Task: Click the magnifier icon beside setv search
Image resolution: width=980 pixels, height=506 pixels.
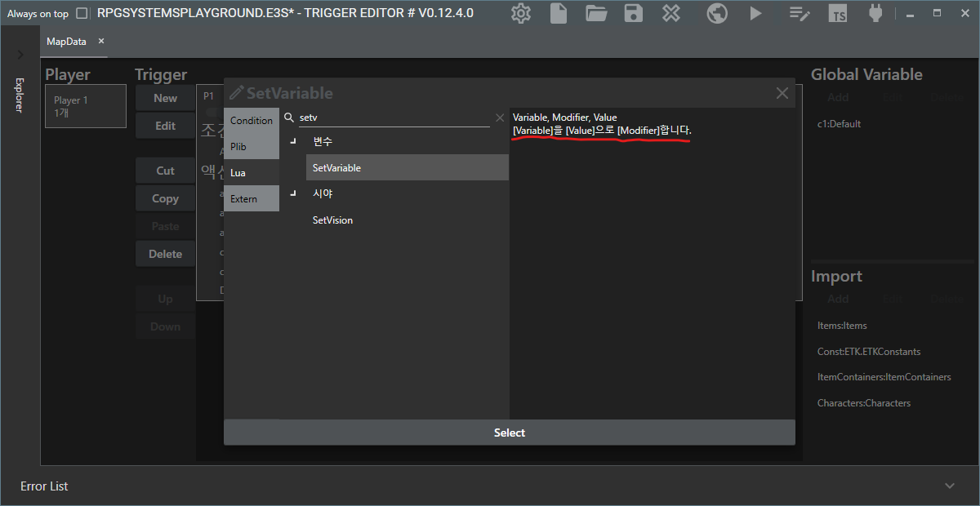Action: pyautogui.click(x=289, y=118)
